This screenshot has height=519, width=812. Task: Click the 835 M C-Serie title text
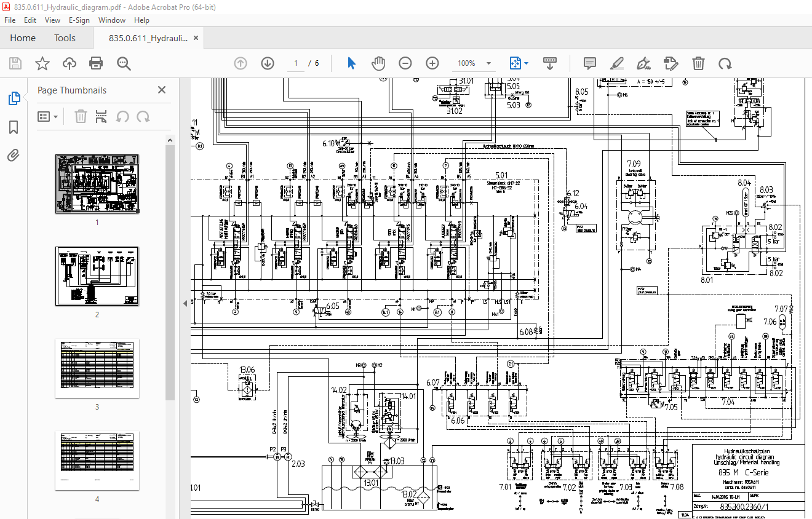click(x=743, y=472)
